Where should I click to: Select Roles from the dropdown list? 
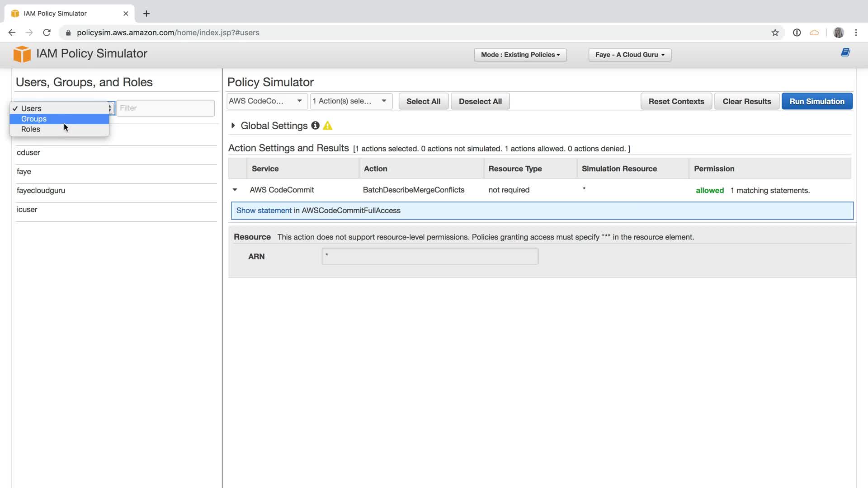[x=31, y=129]
